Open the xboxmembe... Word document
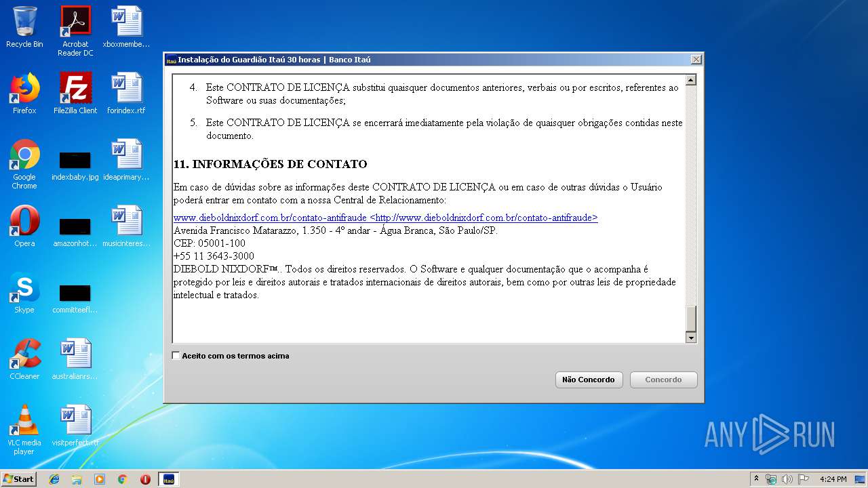Image resolution: width=868 pixels, height=488 pixels. coord(126,28)
